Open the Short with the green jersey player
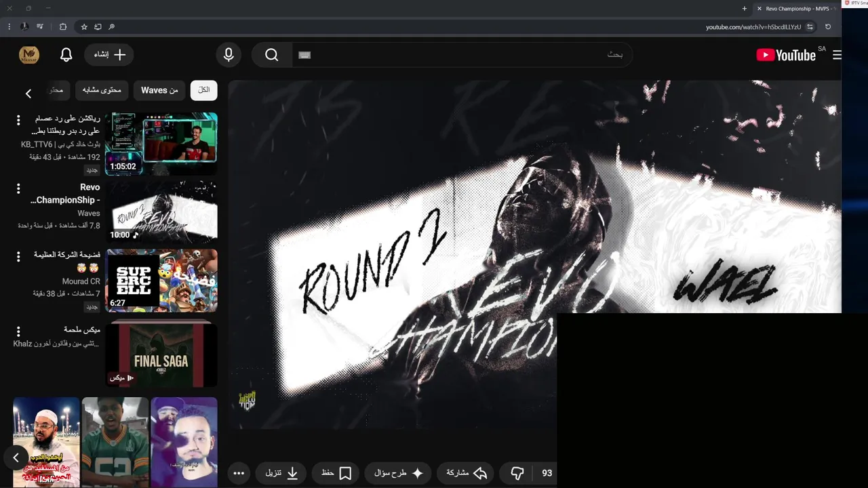The image size is (868, 488). coord(115,442)
